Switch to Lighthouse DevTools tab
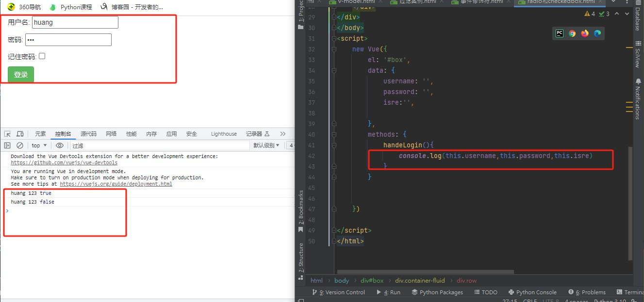 click(x=224, y=134)
